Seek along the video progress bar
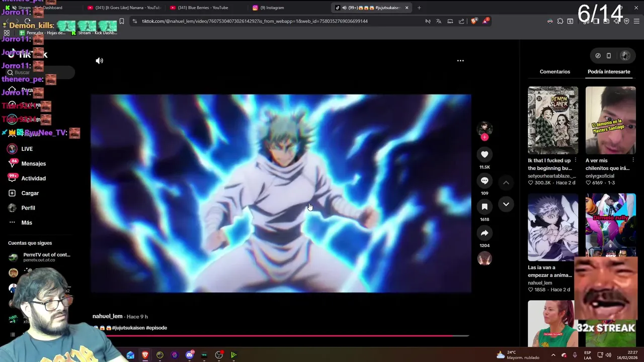This screenshot has width=644, height=362. tap(281, 336)
